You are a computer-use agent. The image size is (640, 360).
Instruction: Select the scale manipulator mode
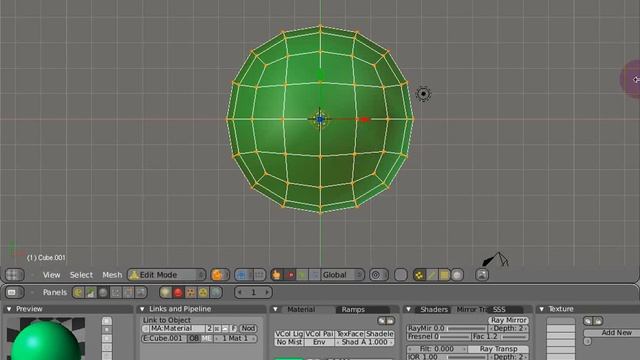[314, 275]
